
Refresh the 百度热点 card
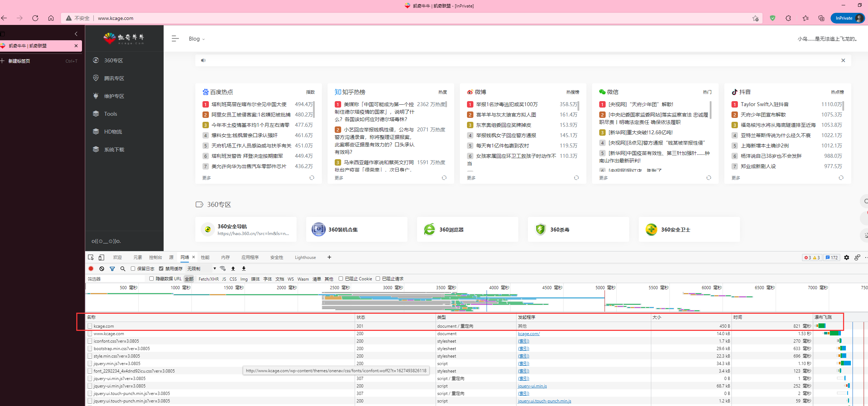point(312,178)
